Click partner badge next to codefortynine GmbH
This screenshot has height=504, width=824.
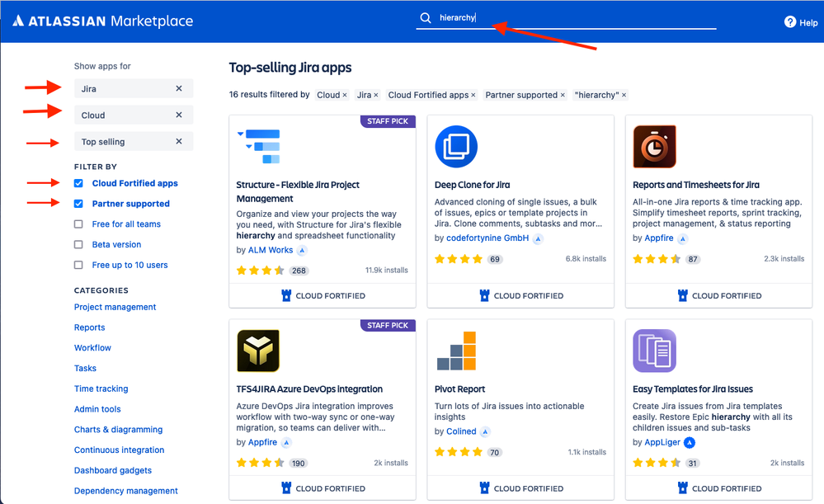tap(538, 239)
